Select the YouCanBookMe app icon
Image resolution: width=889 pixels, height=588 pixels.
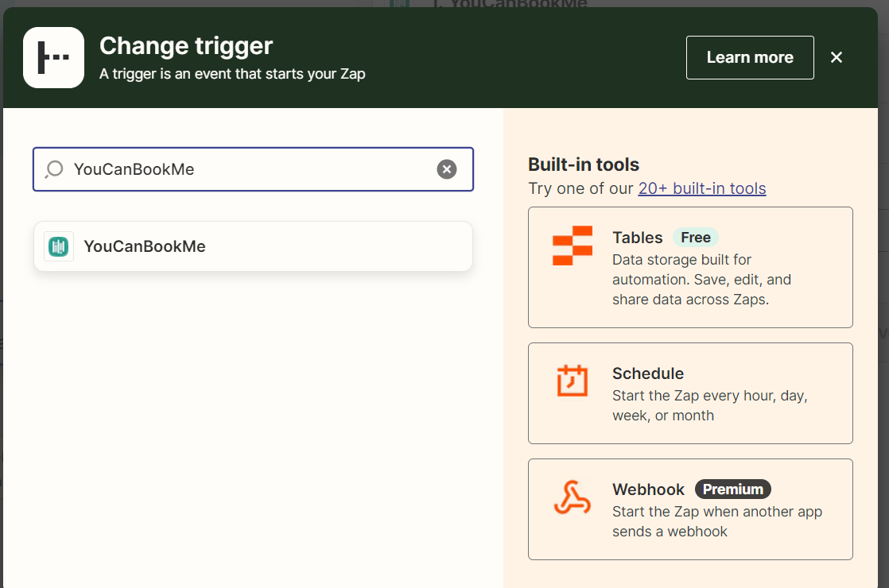[58, 246]
